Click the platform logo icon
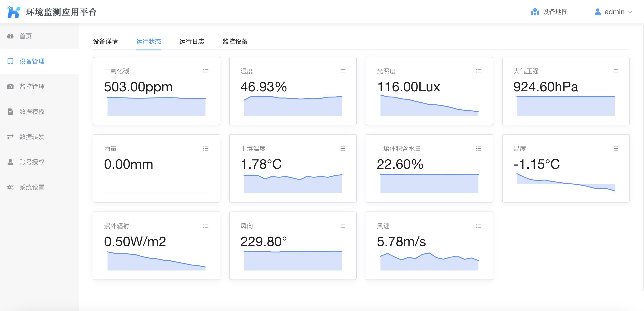 (14, 12)
